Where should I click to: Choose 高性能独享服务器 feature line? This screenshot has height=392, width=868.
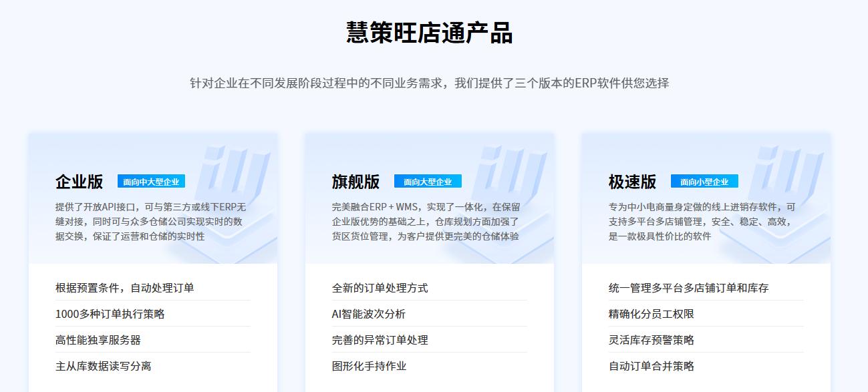98,340
